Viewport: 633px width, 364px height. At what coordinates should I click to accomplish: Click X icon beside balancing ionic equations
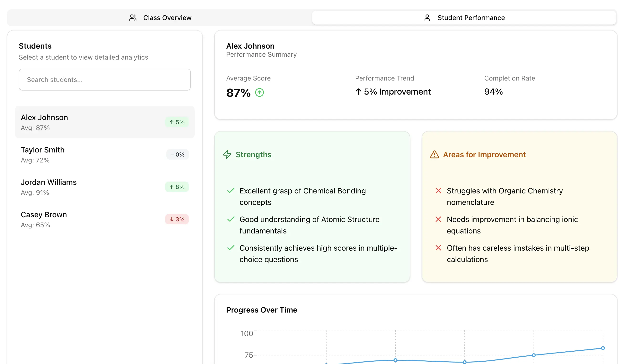438,219
